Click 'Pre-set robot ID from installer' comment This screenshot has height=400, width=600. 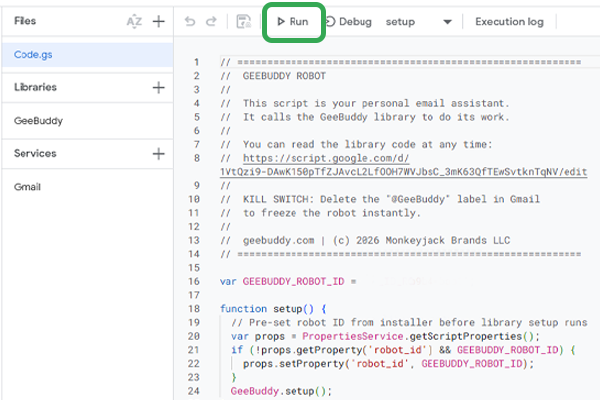[409, 323]
